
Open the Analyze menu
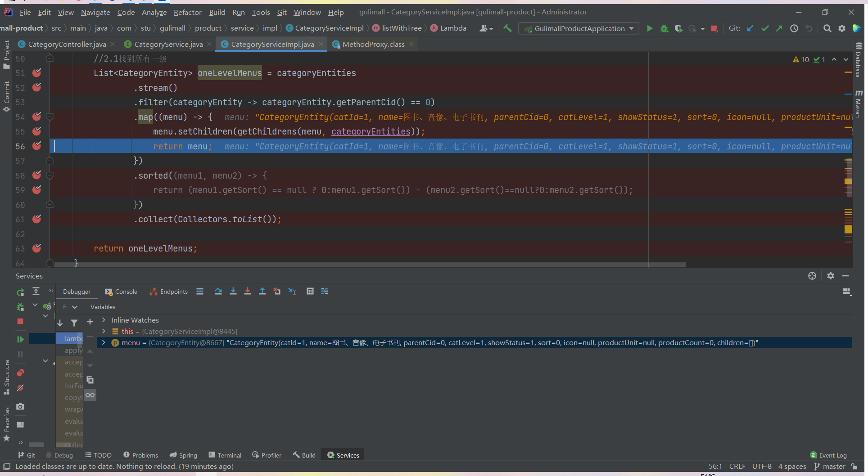[x=154, y=12]
